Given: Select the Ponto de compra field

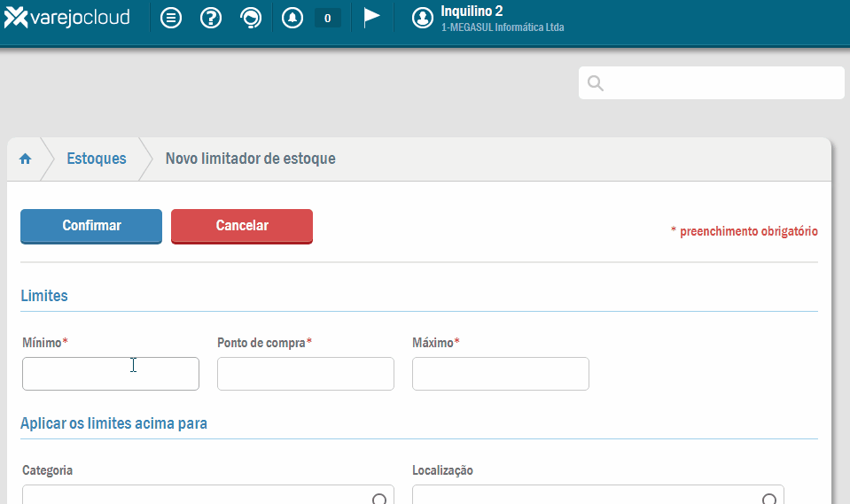Looking at the screenshot, I should point(306,374).
